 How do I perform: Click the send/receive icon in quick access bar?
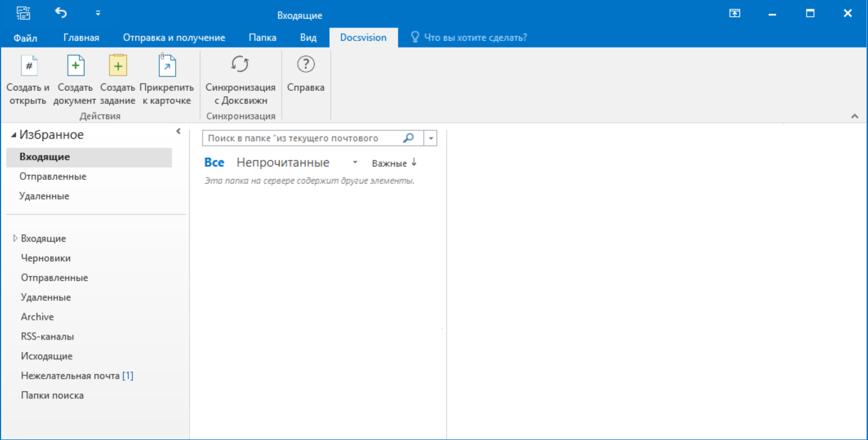(23, 13)
